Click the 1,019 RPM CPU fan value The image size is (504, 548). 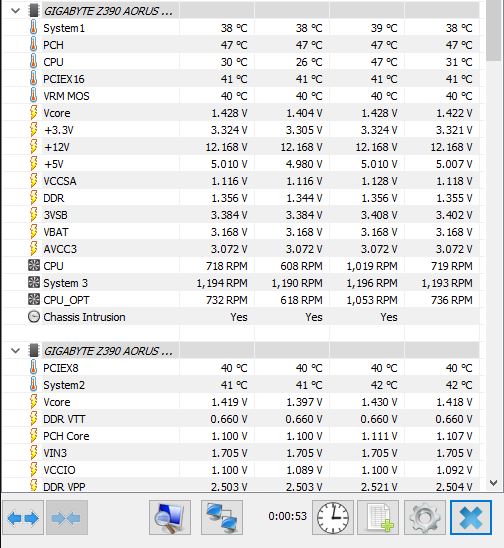click(x=372, y=266)
